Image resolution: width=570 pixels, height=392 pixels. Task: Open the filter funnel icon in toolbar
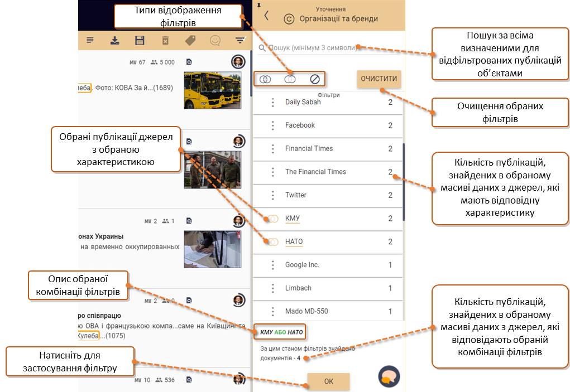pos(240,40)
